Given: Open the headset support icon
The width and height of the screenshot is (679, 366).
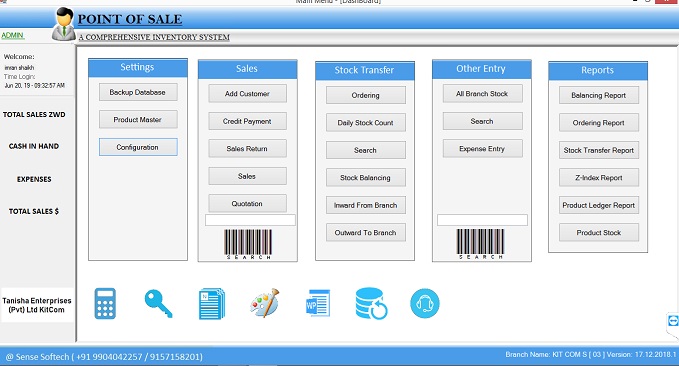Looking at the screenshot, I should [x=425, y=303].
